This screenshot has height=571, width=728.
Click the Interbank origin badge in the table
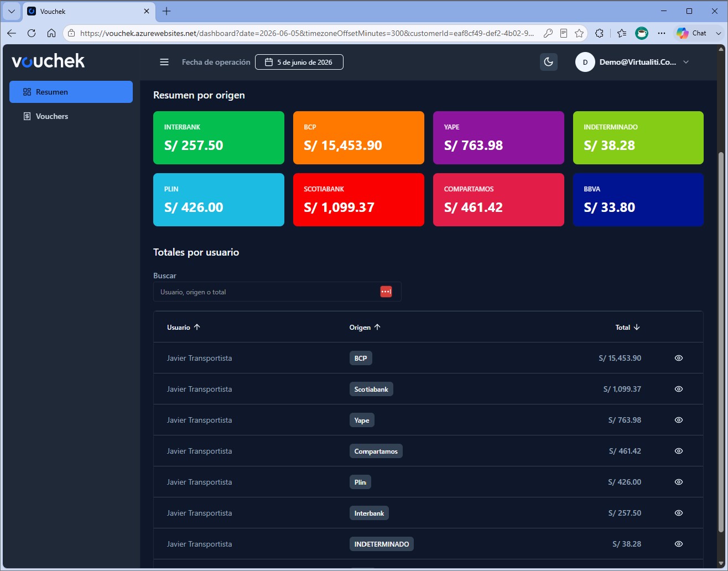(369, 513)
